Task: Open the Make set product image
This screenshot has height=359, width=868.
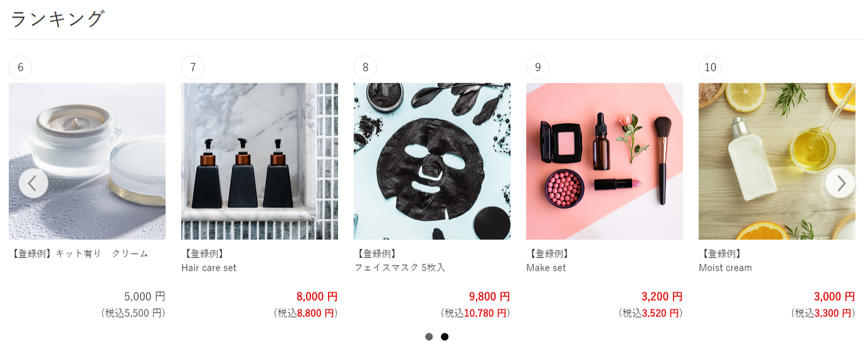Action: [605, 161]
